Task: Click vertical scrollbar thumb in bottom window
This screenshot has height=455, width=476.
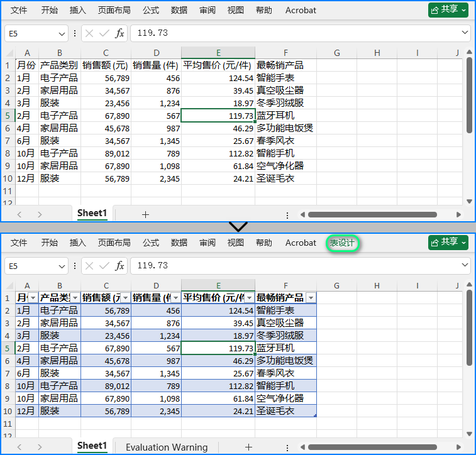Action: coord(469,327)
